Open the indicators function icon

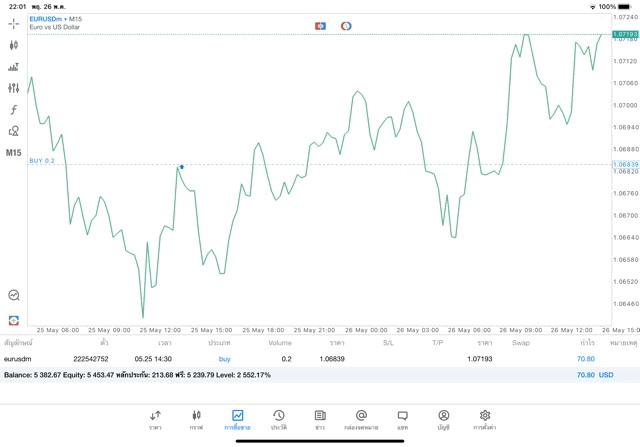[14, 110]
